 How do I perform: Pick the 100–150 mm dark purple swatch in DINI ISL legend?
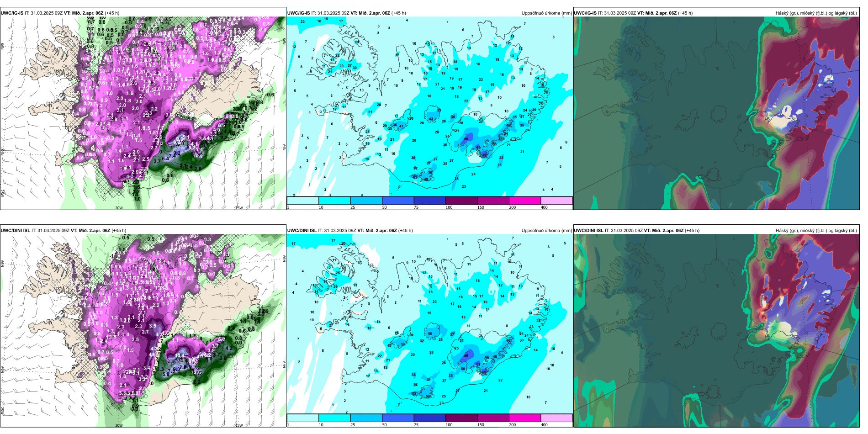pyautogui.click(x=461, y=418)
